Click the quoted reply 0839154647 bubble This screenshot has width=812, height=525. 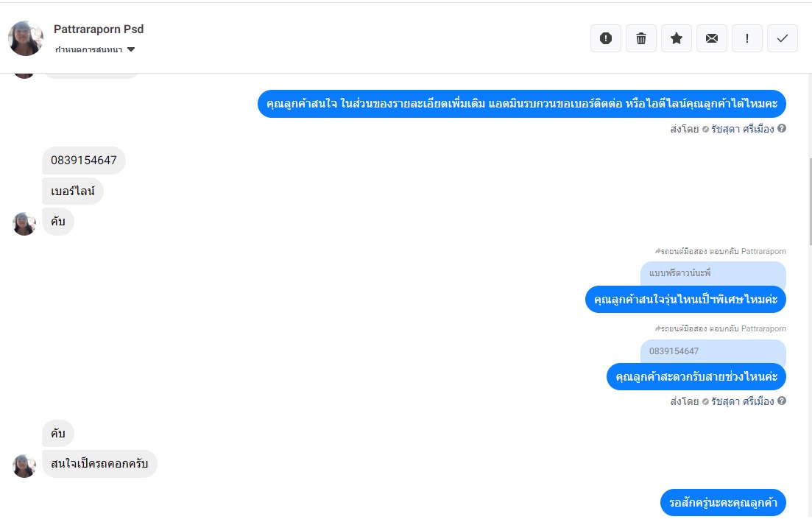click(713, 351)
